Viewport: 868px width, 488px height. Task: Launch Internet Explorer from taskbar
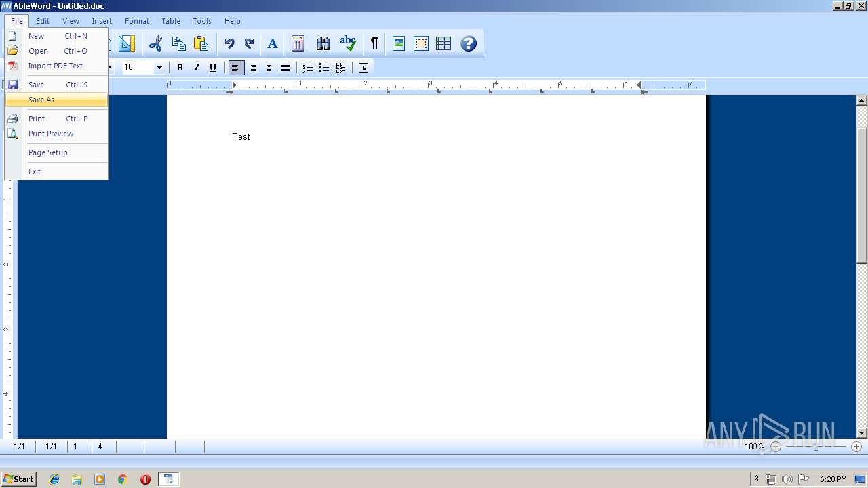54,479
